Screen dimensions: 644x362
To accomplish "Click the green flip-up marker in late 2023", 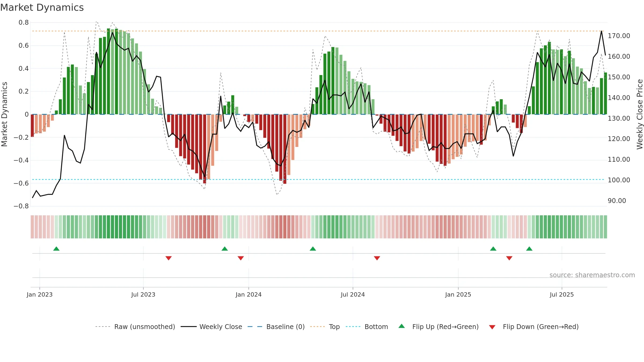I will (x=225, y=249).
